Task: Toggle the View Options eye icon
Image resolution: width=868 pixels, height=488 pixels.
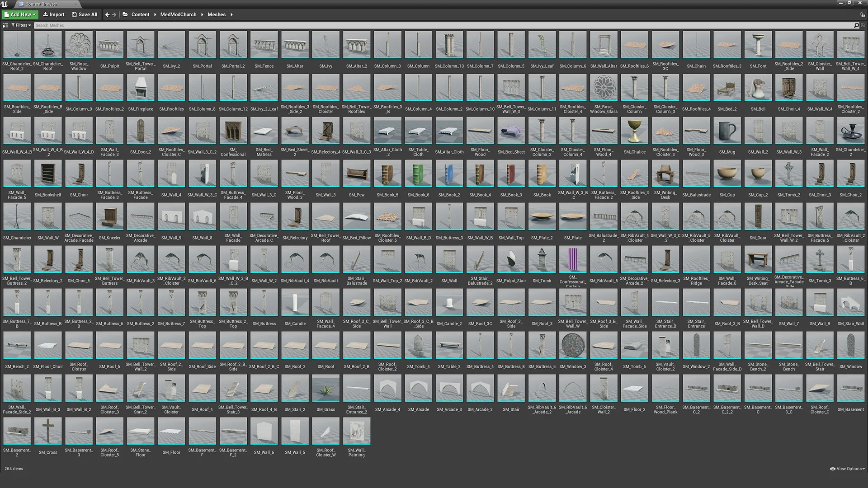Action: [833, 469]
